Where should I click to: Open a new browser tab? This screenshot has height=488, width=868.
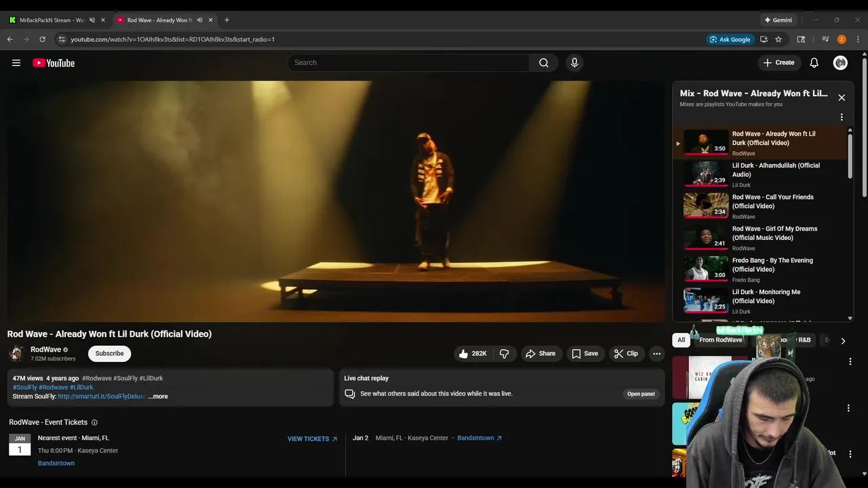click(x=226, y=20)
